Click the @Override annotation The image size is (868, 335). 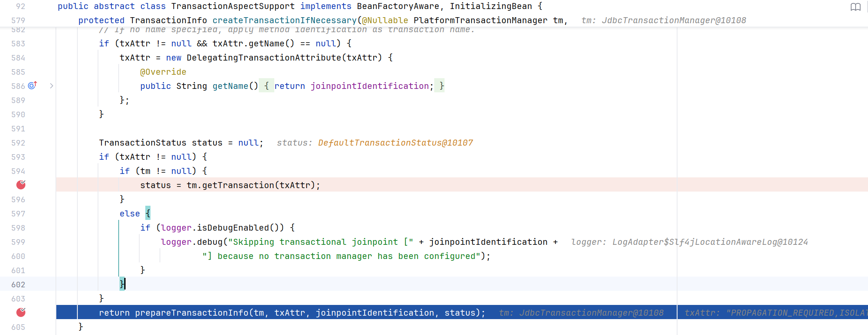(163, 72)
